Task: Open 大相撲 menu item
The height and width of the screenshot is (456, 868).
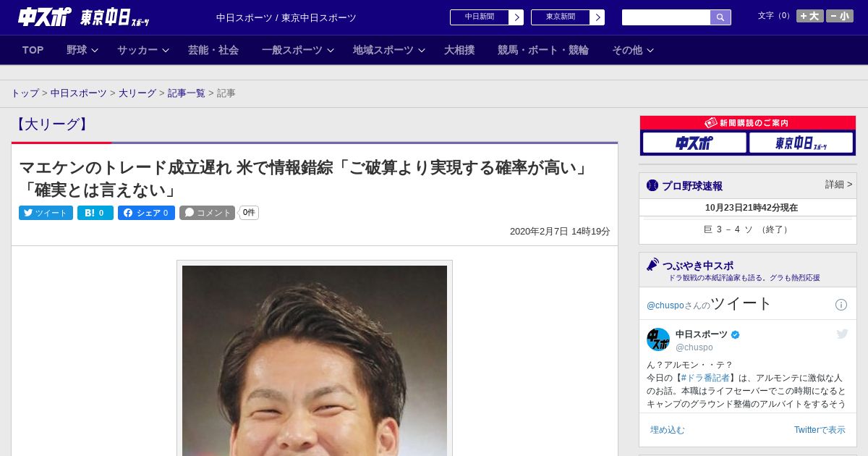Action: [459, 50]
